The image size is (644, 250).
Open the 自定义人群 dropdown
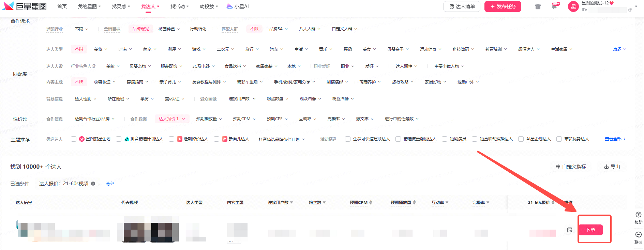[344, 29]
